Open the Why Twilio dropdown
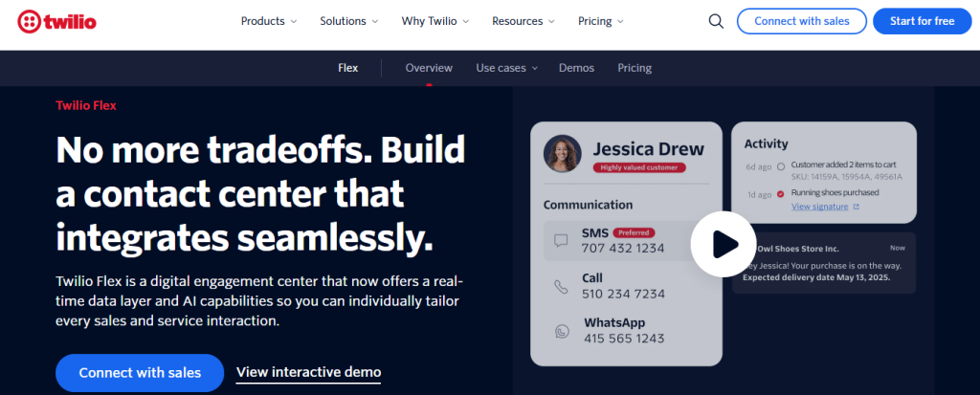Image resolution: width=980 pixels, height=395 pixels. pos(435,21)
